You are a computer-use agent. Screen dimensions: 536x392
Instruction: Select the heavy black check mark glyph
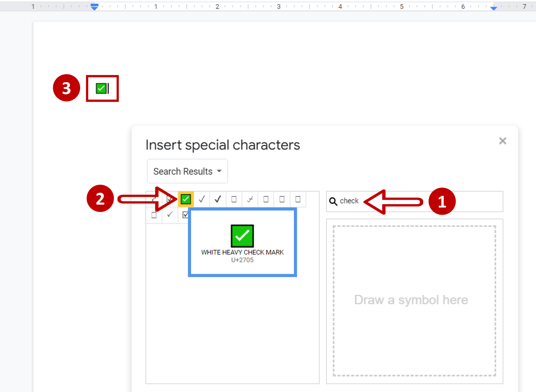(217, 199)
